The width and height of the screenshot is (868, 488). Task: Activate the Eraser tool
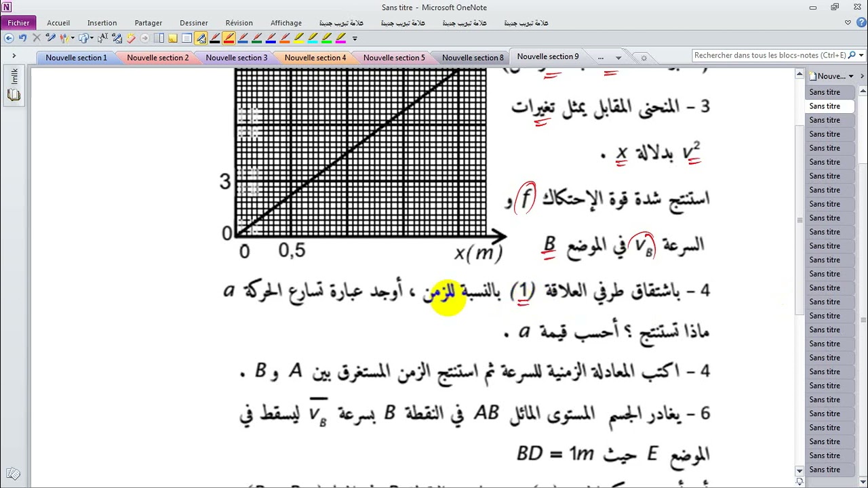coord(131,39)
